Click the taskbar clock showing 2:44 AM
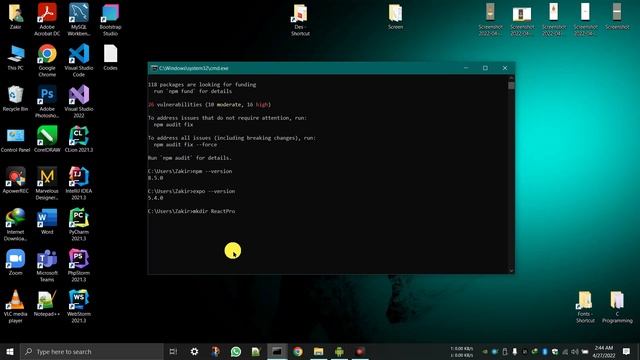 pos(604,351)
